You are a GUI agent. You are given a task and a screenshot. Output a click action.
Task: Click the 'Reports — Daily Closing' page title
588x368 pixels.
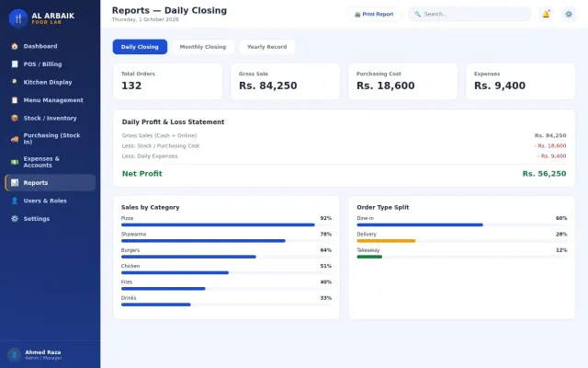(x=169, y=10)
